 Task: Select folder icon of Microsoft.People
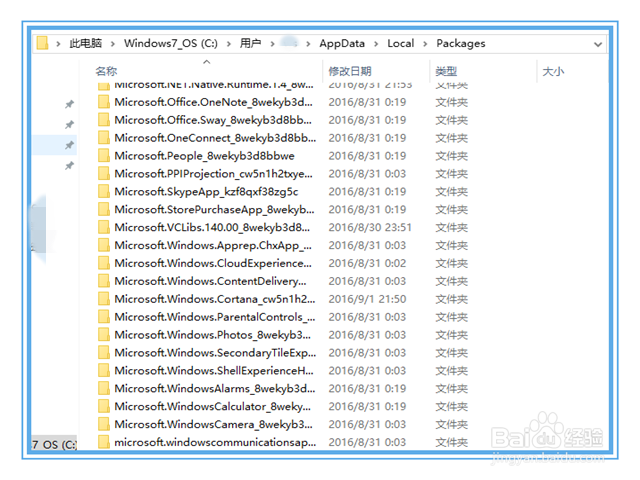tap(104, 156)
